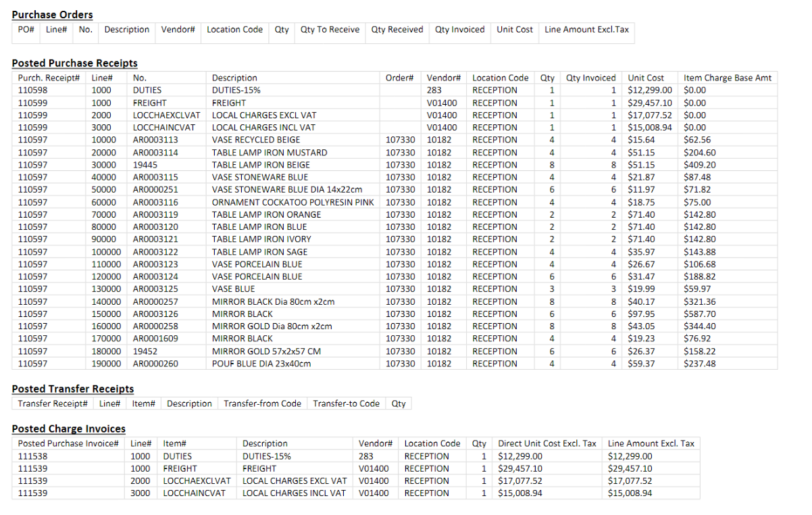Screen dimensions: 812x515
Task: Select the Qty To Receive column header
Action: 330,30
